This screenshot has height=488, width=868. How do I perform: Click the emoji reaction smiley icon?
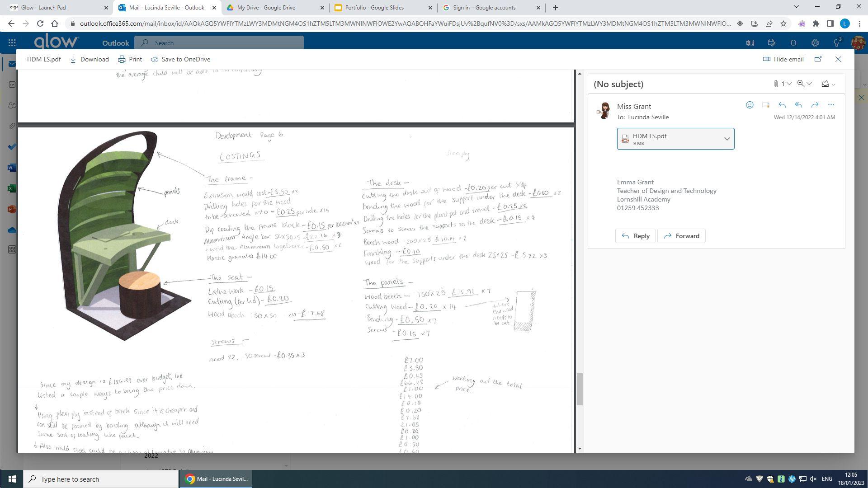coord(750,105)
